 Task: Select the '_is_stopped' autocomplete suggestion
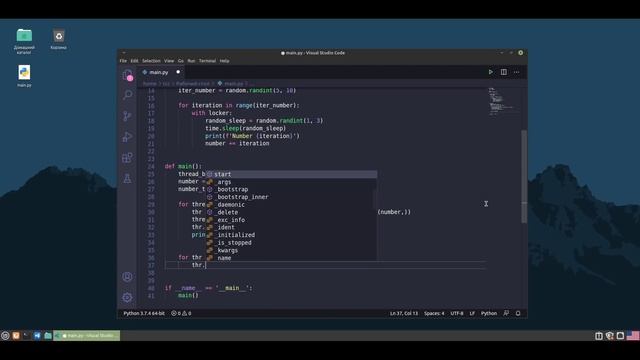pos(291,243)
